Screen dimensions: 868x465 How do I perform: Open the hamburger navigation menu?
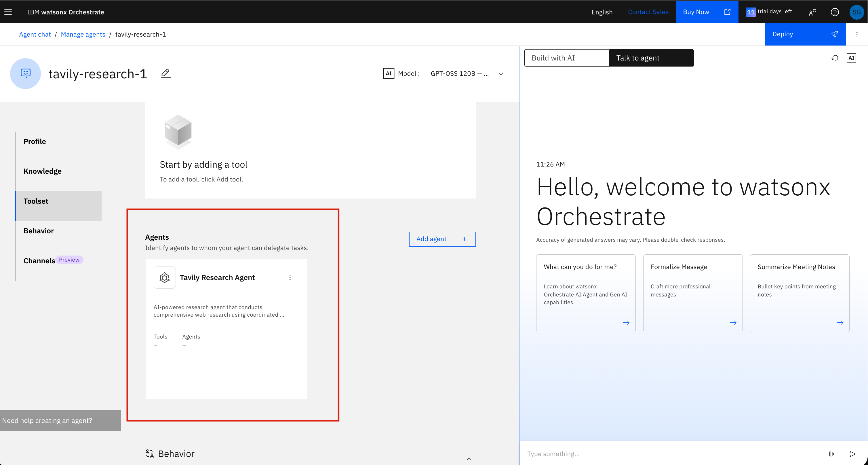[8, 12]
